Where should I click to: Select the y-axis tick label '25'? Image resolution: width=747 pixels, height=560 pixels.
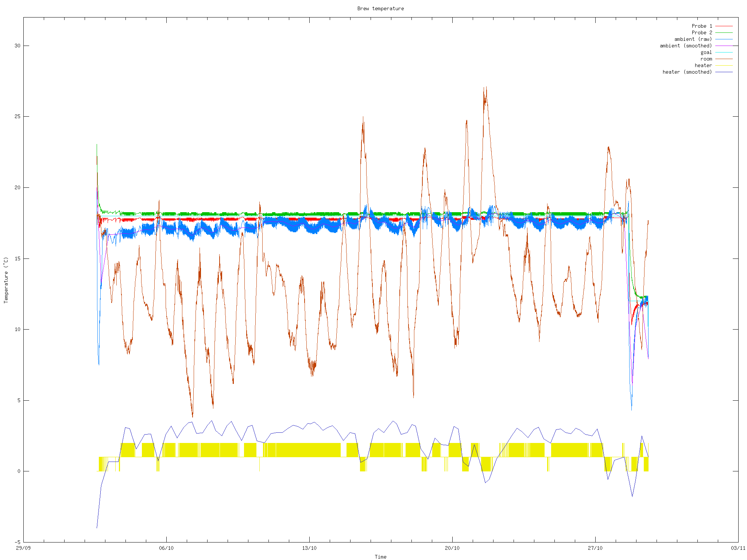17,117
